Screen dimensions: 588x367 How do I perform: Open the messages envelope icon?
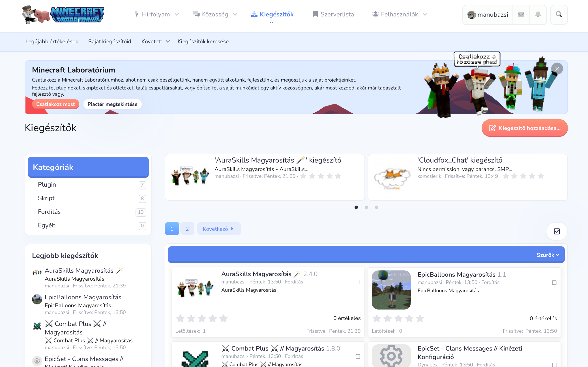coord(521,14)
